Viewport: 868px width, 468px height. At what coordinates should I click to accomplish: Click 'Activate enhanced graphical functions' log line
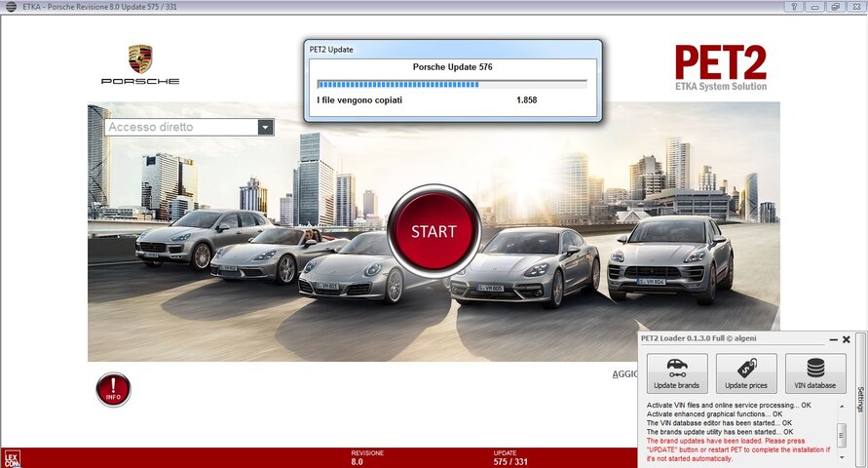(714, 414)
